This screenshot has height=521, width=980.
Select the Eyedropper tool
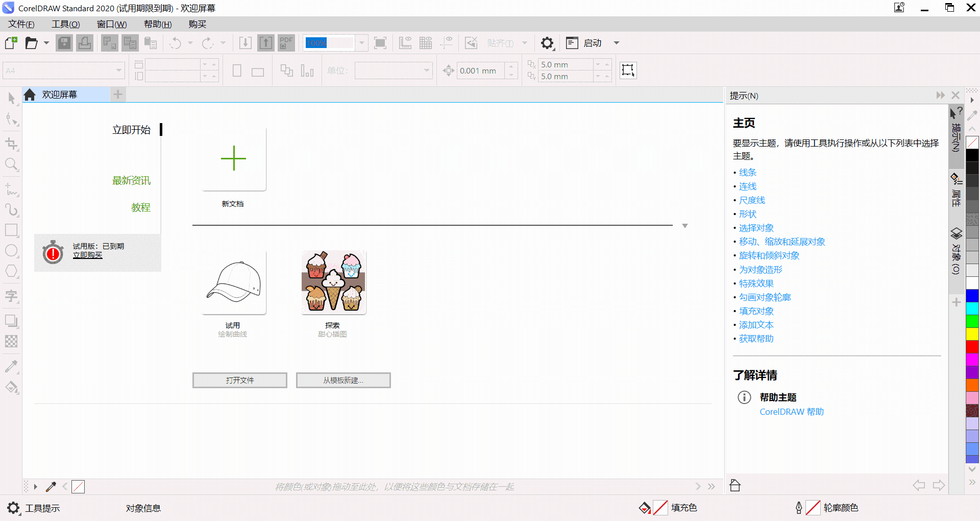pos(11,366)
